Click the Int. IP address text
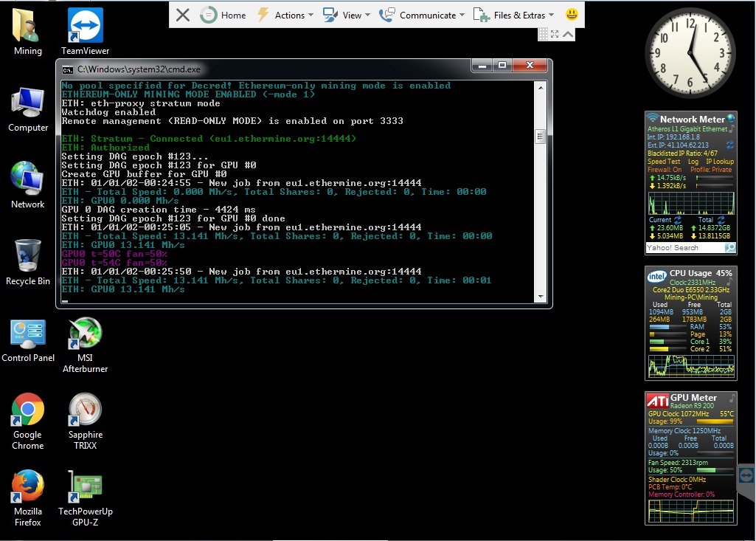 pos(673,137)
